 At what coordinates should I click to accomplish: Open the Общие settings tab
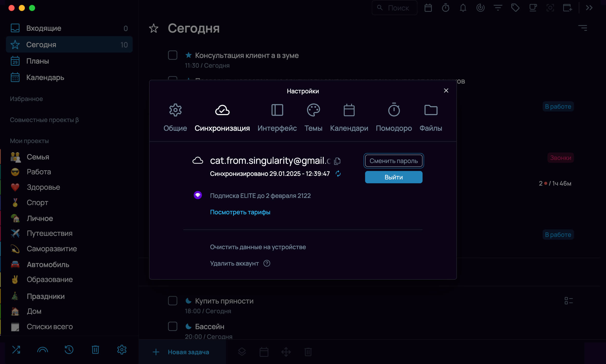(175, 118)
